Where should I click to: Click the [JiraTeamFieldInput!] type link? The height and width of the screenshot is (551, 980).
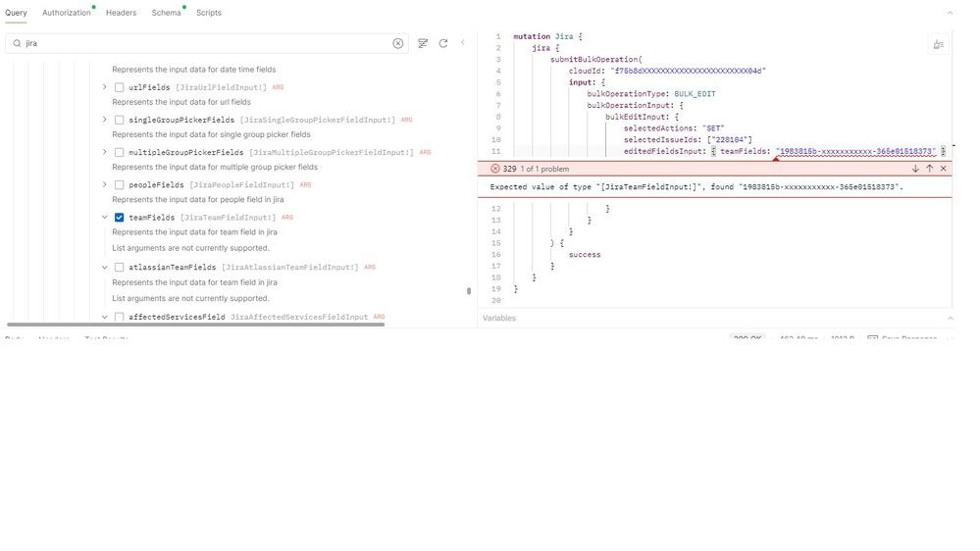229,218
